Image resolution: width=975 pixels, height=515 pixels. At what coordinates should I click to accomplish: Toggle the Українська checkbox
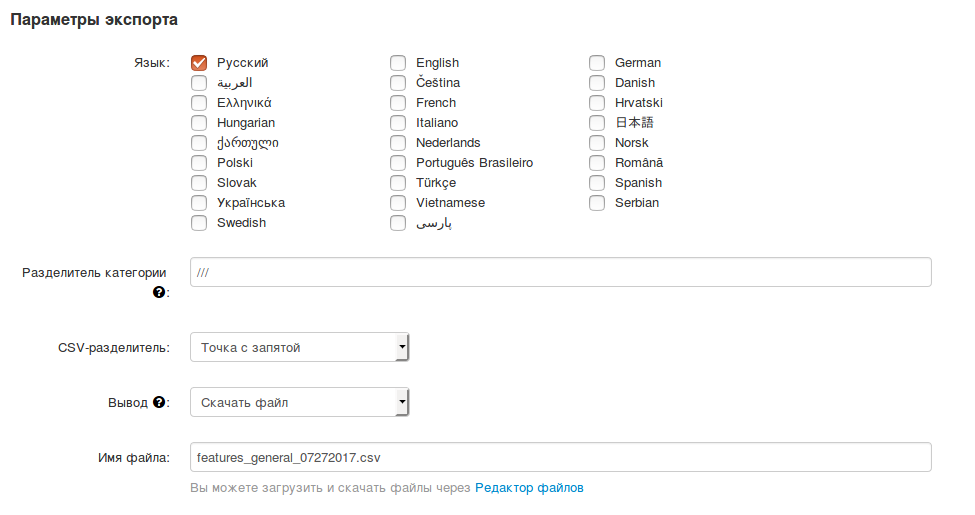tap(199, 203)
